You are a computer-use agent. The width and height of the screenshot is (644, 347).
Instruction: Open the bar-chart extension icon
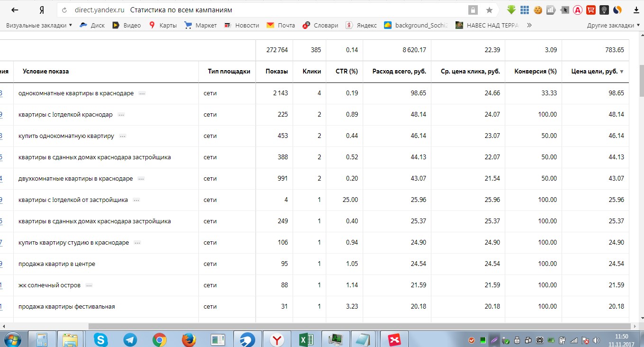coord(551,9)
